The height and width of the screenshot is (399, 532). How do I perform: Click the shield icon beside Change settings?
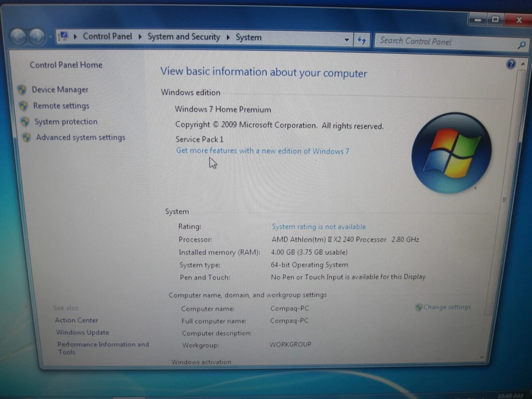point(419,307)
